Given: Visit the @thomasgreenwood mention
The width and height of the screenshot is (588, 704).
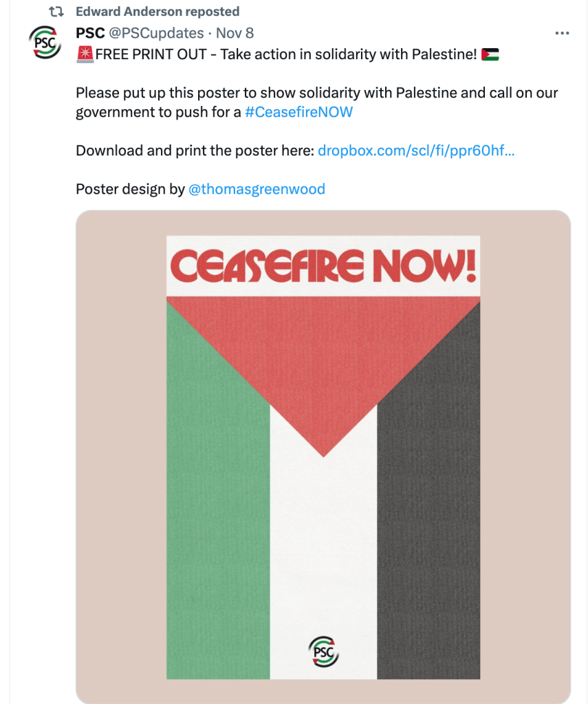Looking at the screenshot, I should click(257, 189).
